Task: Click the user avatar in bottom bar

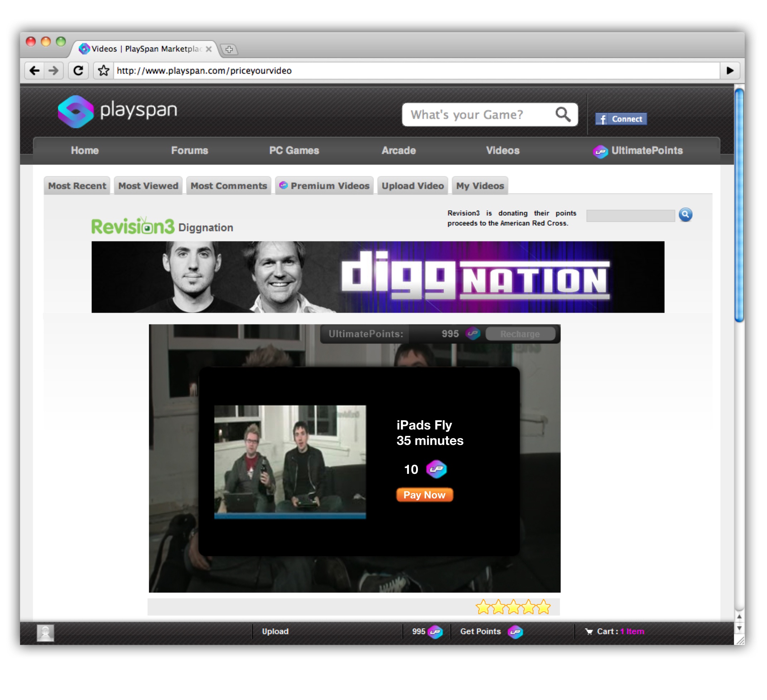Action: coord(45,633)
